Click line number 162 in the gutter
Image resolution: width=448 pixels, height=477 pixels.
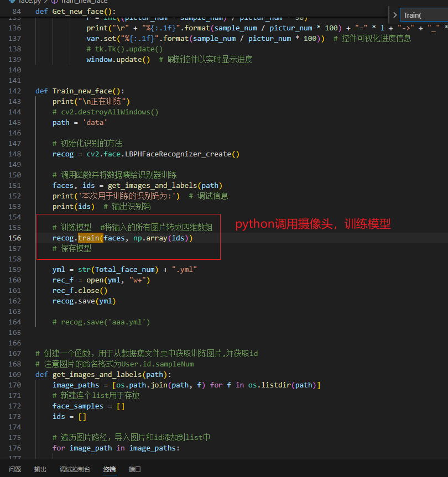(x=14, y=301)
